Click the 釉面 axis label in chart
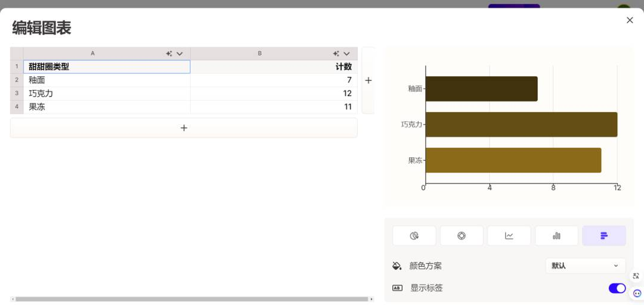Screen dimensions: 644x305 click(415, 88)
